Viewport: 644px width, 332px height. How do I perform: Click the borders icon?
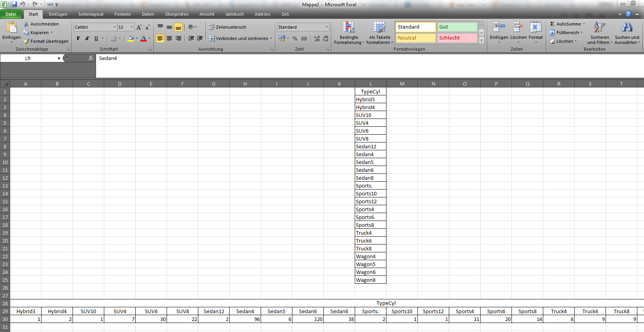(x=113, y=38)
